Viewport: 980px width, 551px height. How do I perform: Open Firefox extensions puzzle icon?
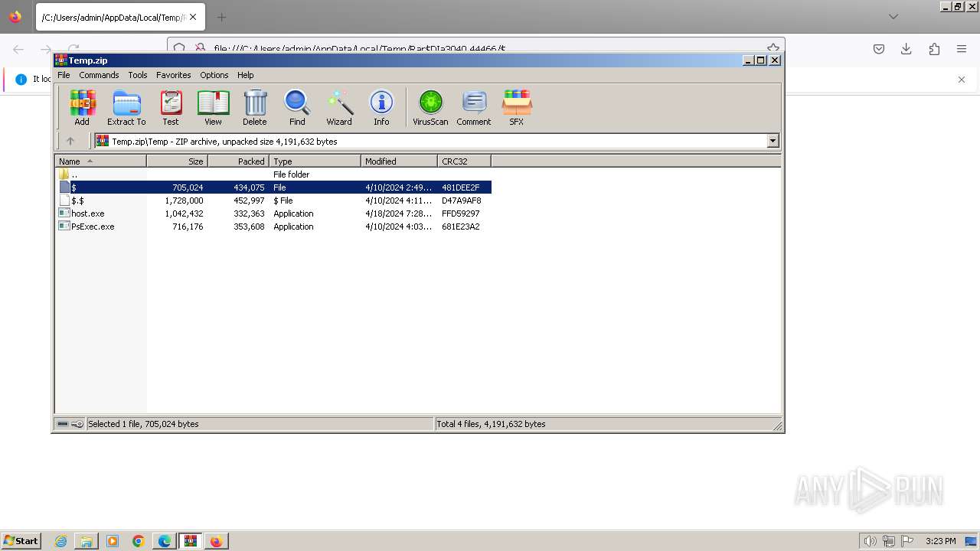click(934, 49)
